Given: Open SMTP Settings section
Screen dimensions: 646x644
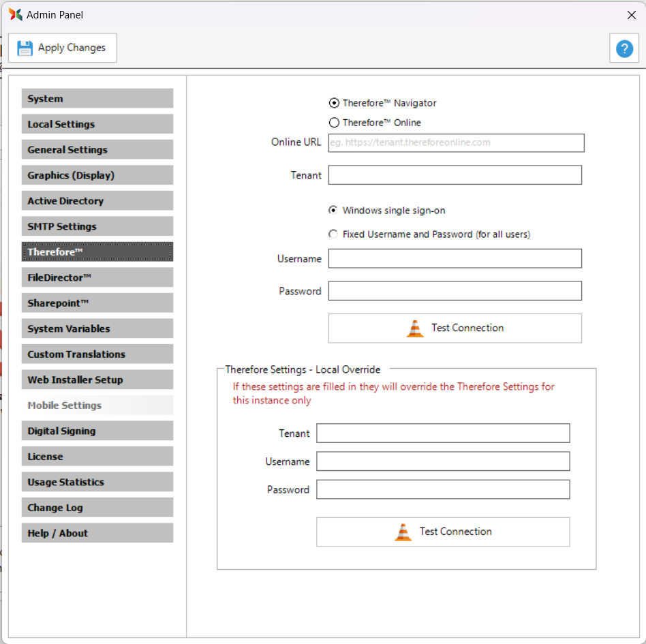Looking at the screenshot, I should 97,226.
